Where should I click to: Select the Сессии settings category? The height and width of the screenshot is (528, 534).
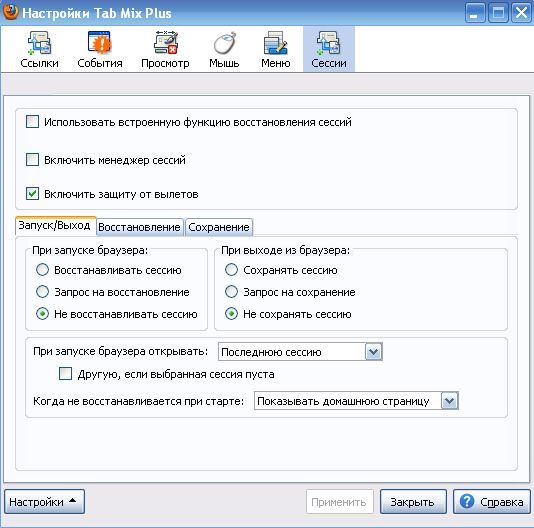(x=329, y=49)
